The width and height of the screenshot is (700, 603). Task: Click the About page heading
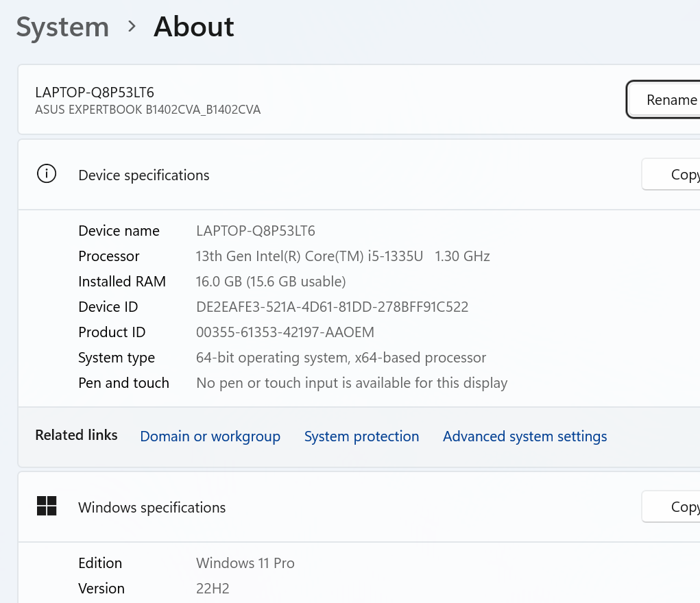[194, 27]
